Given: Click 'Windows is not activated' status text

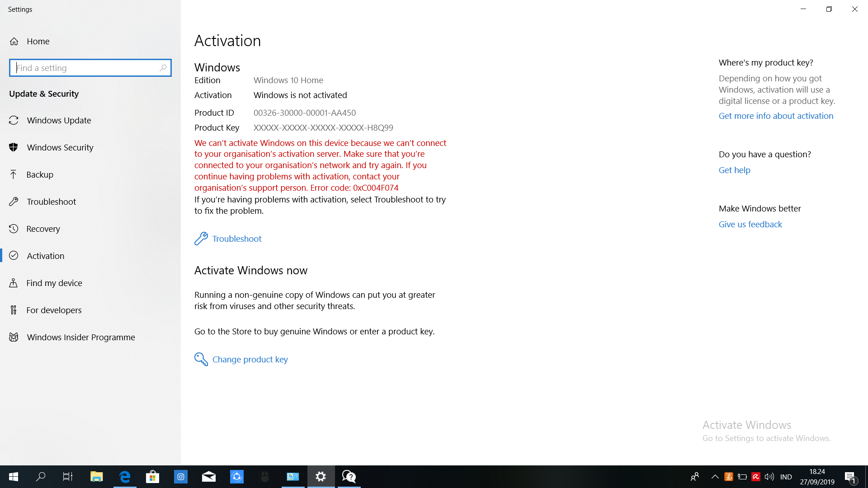Looking at the screenshot, I should tap(300, 95).
